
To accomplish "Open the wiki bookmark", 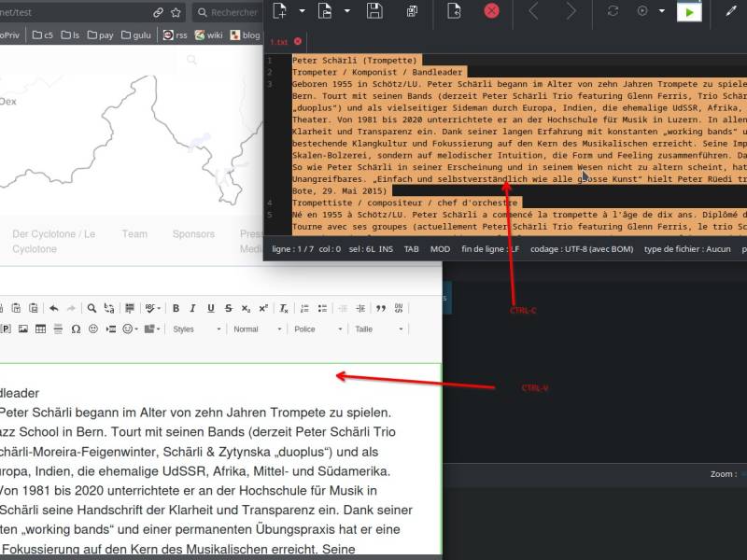I will (208, 35).
